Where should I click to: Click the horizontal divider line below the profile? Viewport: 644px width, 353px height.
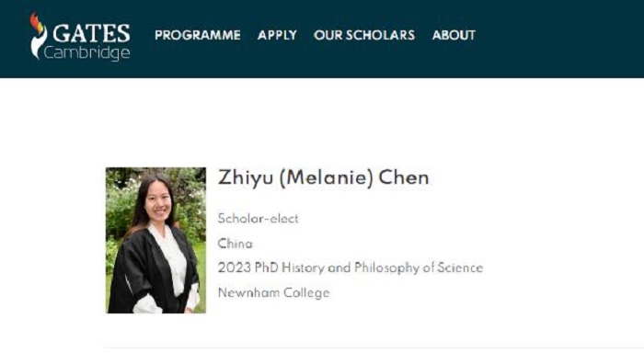[x=374, y=348]
